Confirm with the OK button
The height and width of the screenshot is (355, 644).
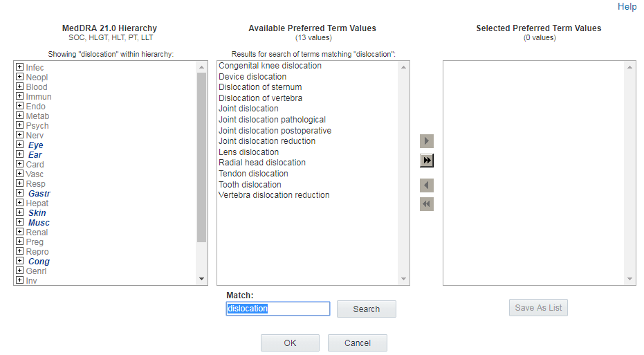(290, 343)
